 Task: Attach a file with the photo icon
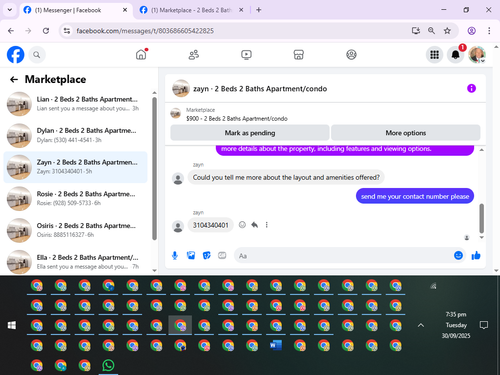click(x=191, y=256)
